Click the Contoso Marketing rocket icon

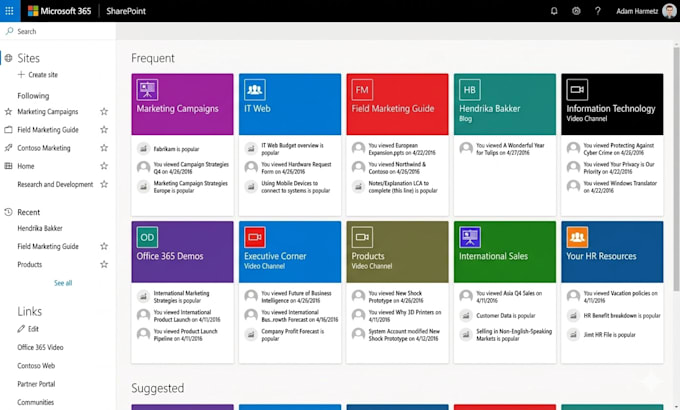pyautogui.click(x=8, y=148)
